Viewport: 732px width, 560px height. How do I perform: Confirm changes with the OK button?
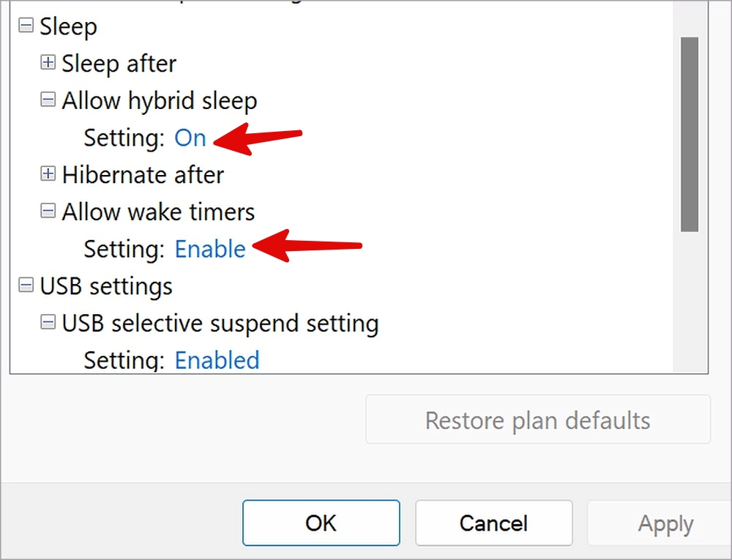tap(321, 523)
